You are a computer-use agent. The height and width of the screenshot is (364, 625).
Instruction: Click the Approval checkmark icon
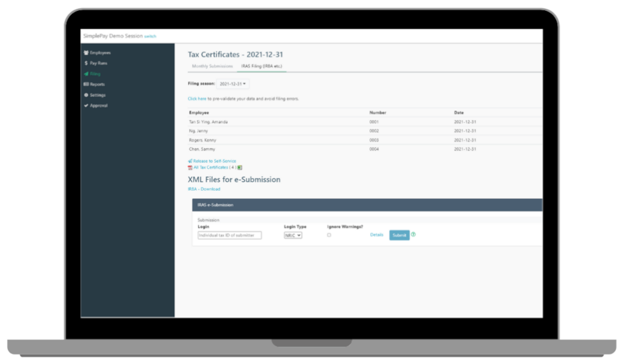85,105
